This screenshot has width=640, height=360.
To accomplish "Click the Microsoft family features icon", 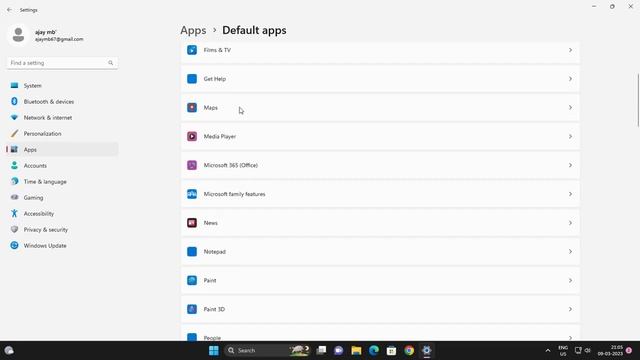I will point(192,194).
